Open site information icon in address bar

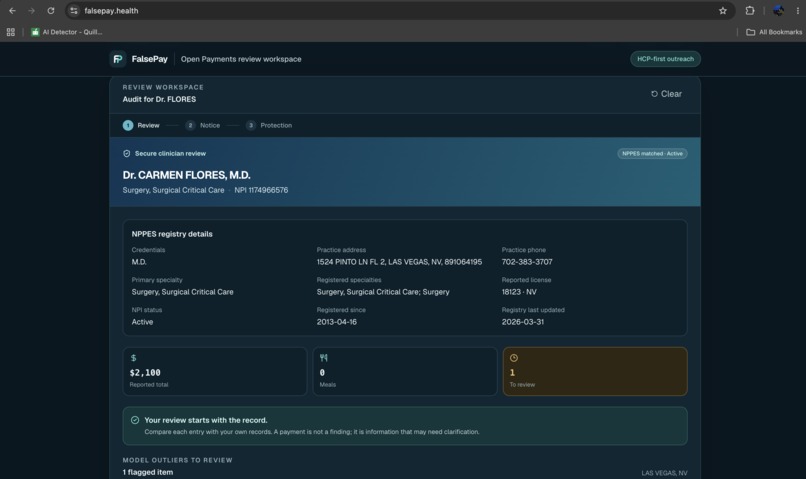point(74,11)
